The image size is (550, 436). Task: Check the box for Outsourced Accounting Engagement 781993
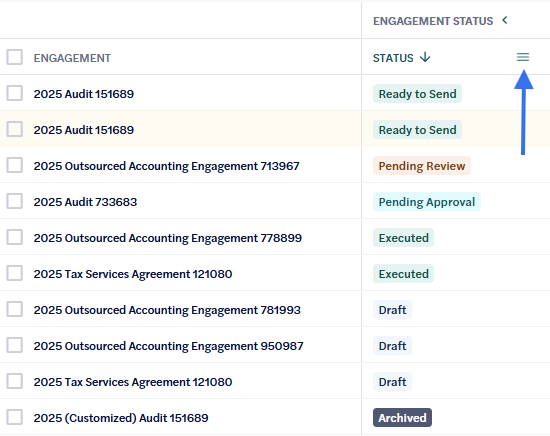[x=14, y=309]
